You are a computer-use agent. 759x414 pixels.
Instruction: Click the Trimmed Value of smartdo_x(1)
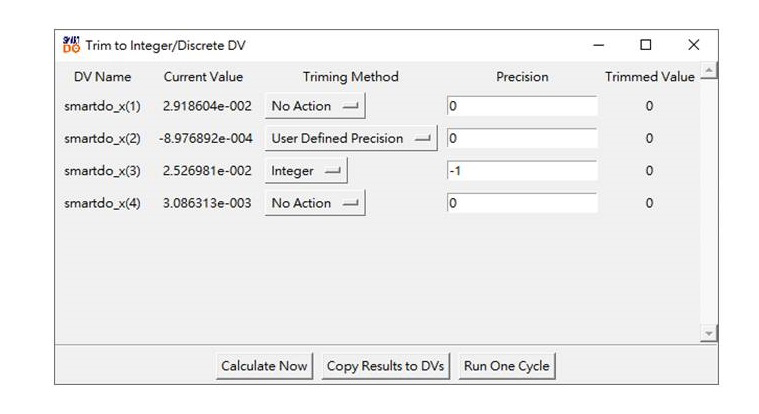pos(649,106)
